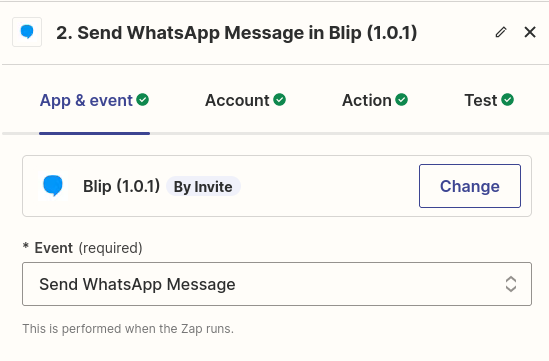The height and width of the screenshot is (361, 549).
Task: Open the Test tab
Action: coord(489,100)
